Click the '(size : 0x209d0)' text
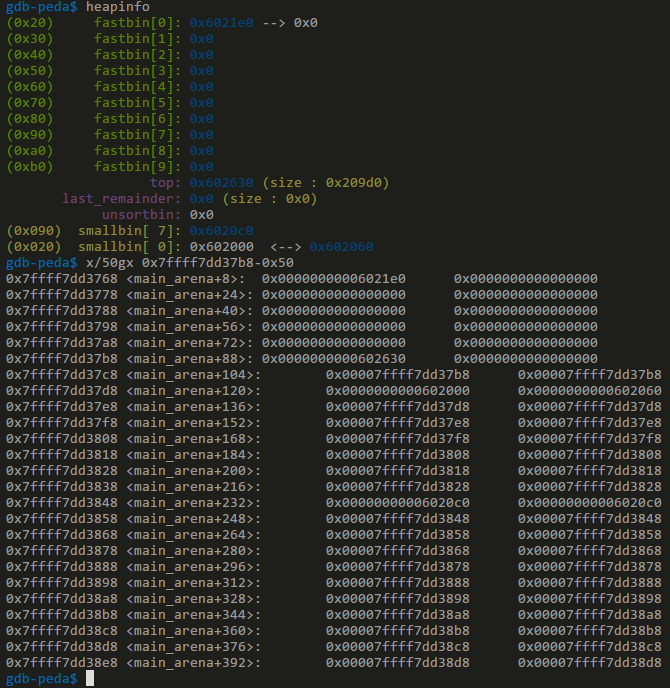 coord(326,183)
